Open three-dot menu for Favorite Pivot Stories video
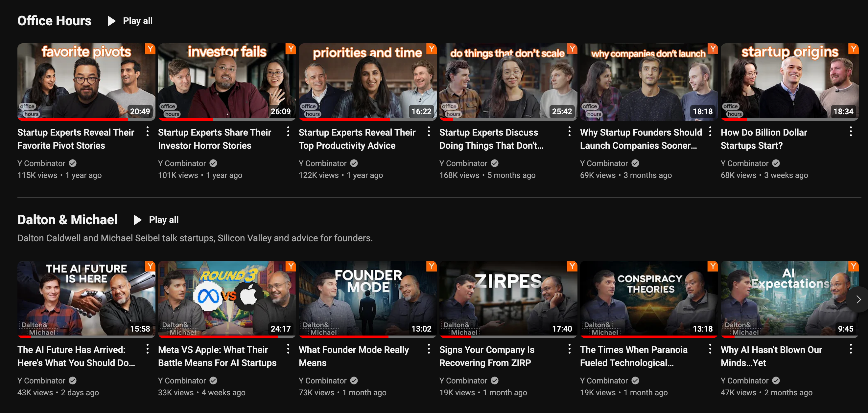This screenshot has width=868, height=413. click(147, 132)
